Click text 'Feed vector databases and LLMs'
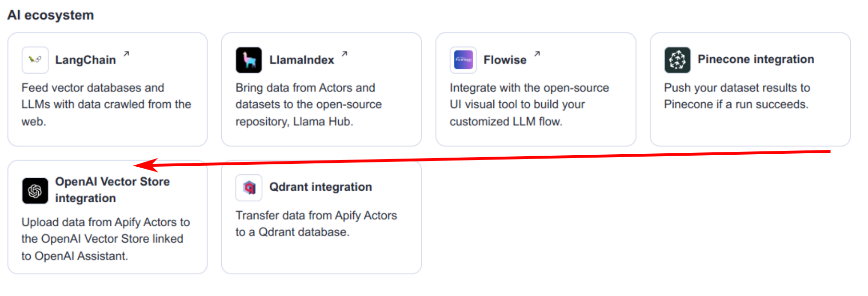This screenshot has width=868, height=296. point(93,96)
